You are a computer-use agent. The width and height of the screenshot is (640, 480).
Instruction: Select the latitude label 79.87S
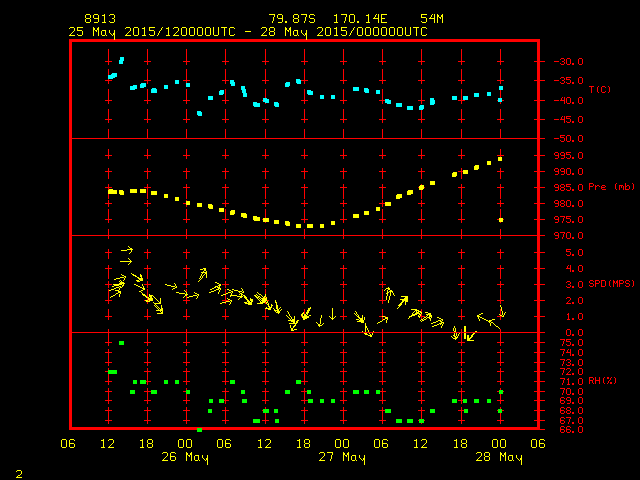click(292, 19)
